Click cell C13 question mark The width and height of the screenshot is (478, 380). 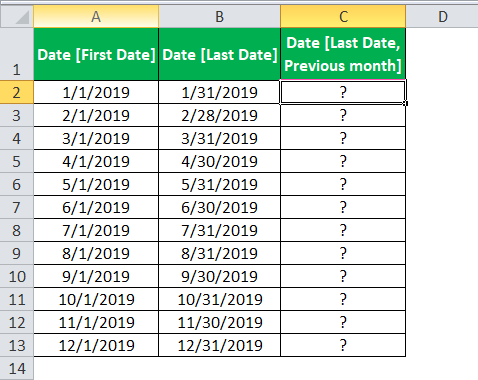tap(343, 345)
